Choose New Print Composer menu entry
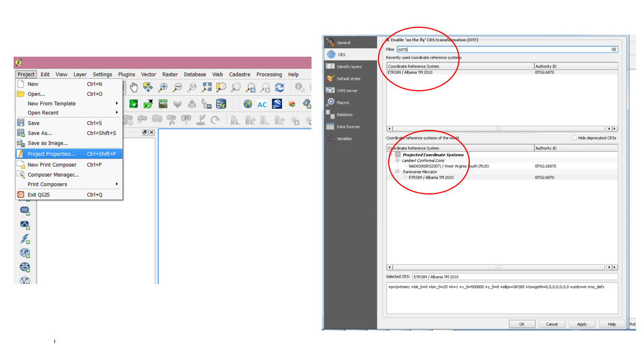This screenshot has width=644, height=343. (69, 164)
